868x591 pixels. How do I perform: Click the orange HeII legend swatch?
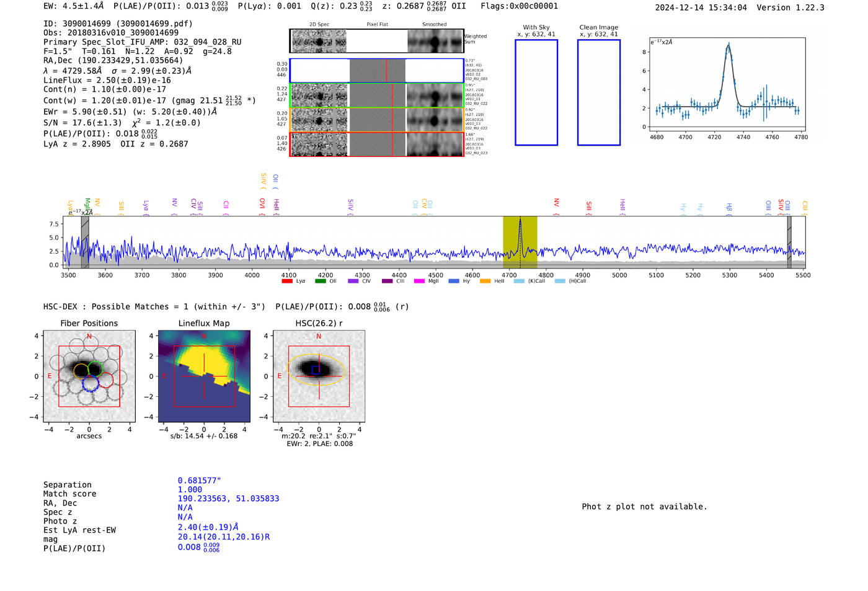[x=485, y=282]
